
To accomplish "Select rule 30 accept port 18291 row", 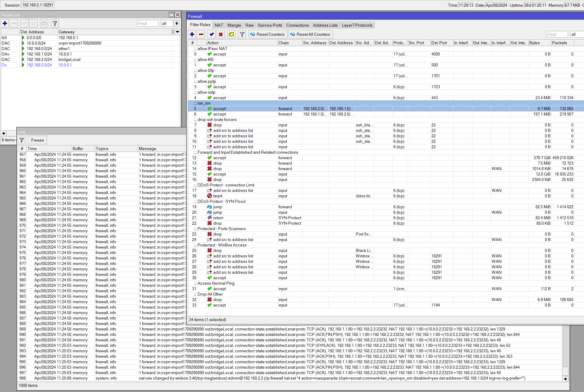I will point(386,278).
